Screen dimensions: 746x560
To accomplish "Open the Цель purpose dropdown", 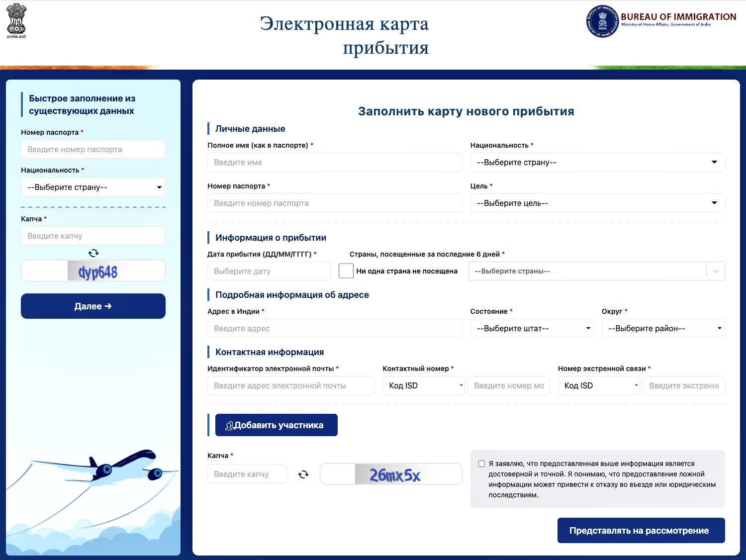I will (597, 203).
